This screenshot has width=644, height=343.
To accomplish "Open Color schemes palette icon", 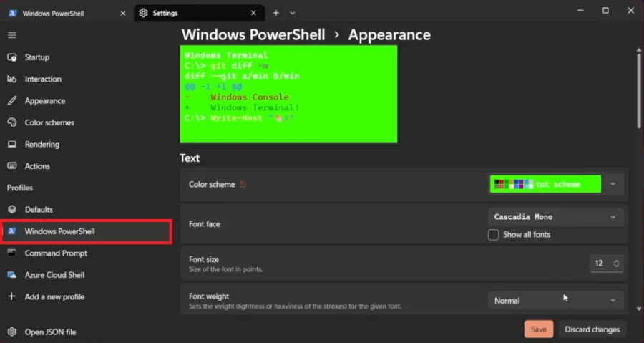I will pos(12,122).
